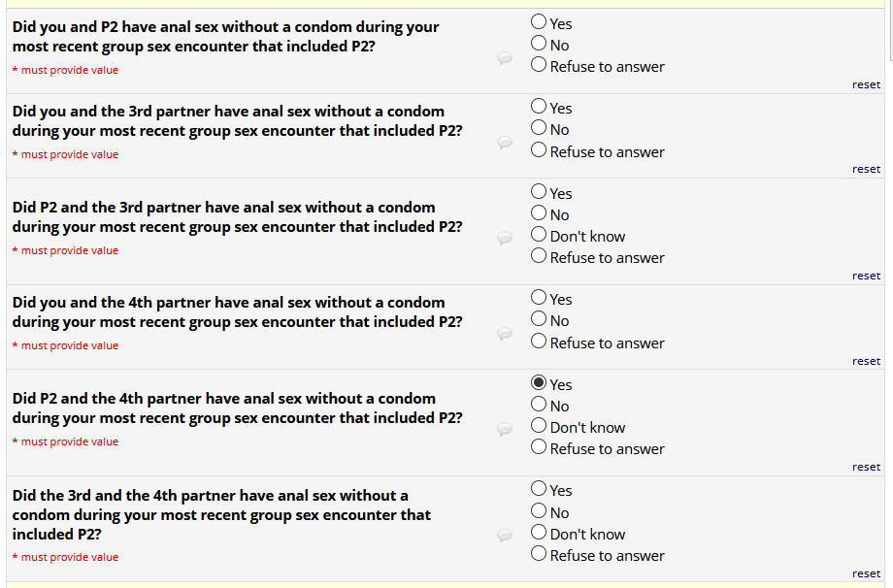Open comment balloon for you and 4th partner question
Image resolution: width=893 pixels, height=588 pixels.
[505, 334]
